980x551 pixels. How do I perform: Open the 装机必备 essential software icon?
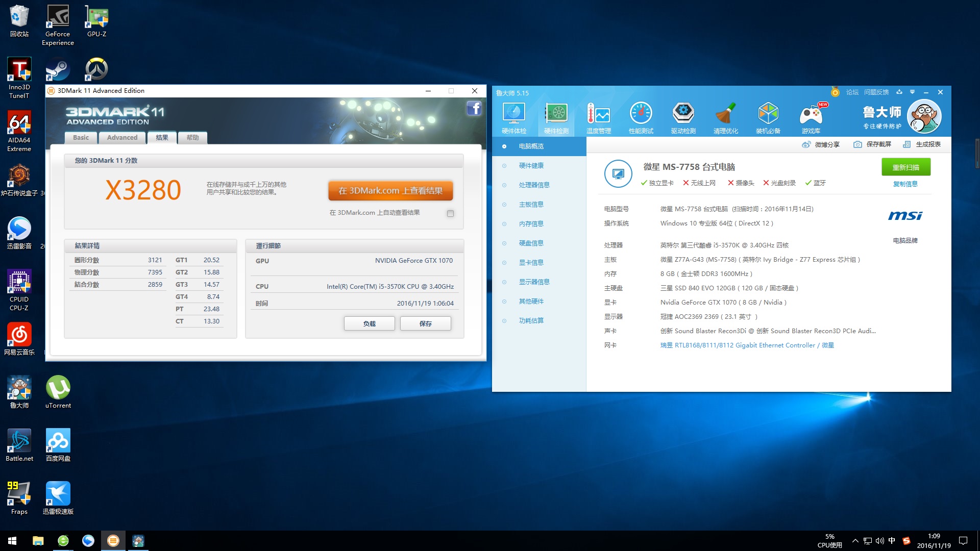768,117
